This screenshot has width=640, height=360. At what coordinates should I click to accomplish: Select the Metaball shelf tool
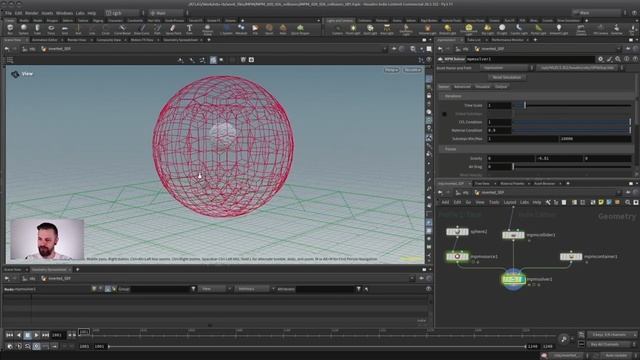coord(241,29)
